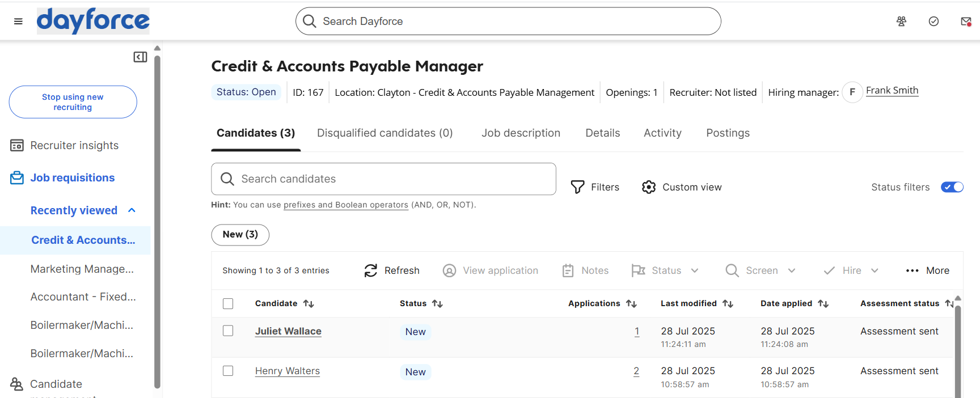Viewport: 980px width, 398px height.
Task: Open Henry Walters' applications count 2
Action: 636,371
